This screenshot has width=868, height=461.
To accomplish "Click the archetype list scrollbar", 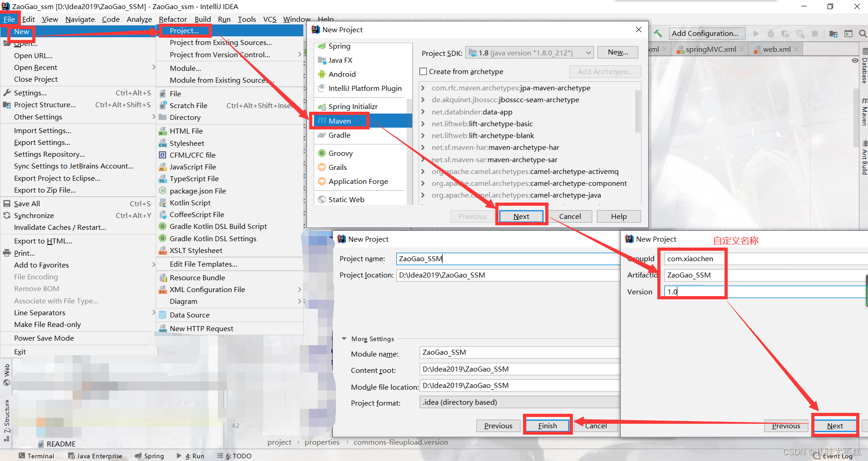I will 638,111.
